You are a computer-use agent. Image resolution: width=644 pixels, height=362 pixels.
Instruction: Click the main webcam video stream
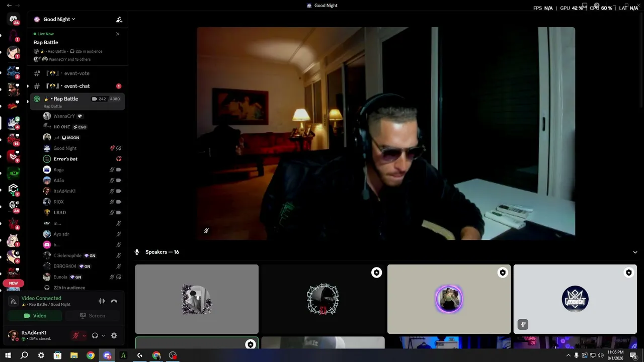point(386,133)
